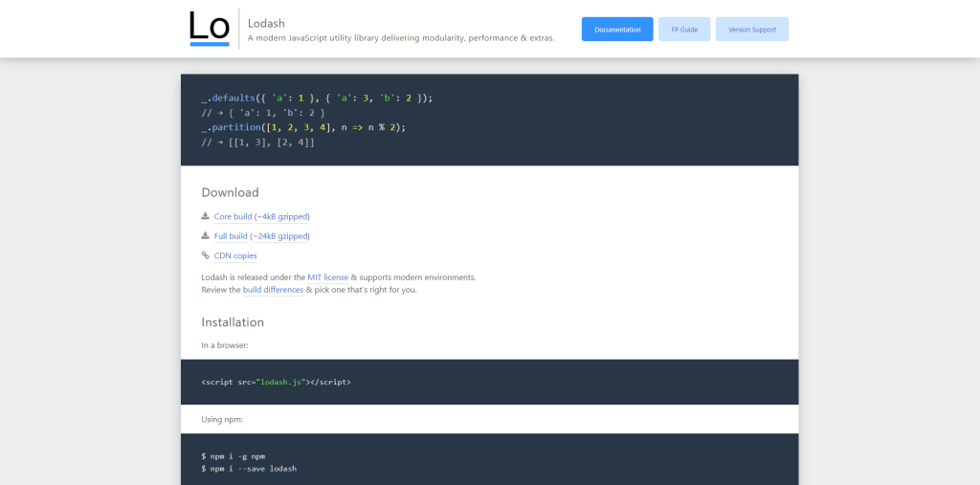Download the Full build link

click(x=231, y=236)
